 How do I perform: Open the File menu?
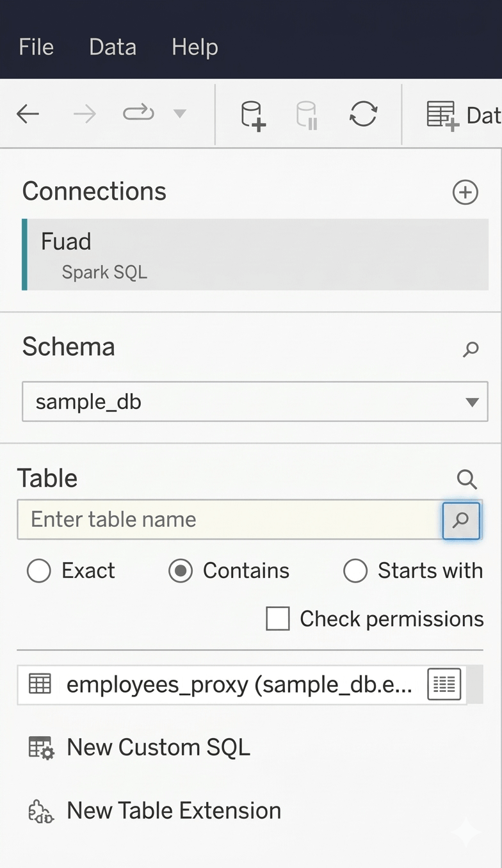36,47
